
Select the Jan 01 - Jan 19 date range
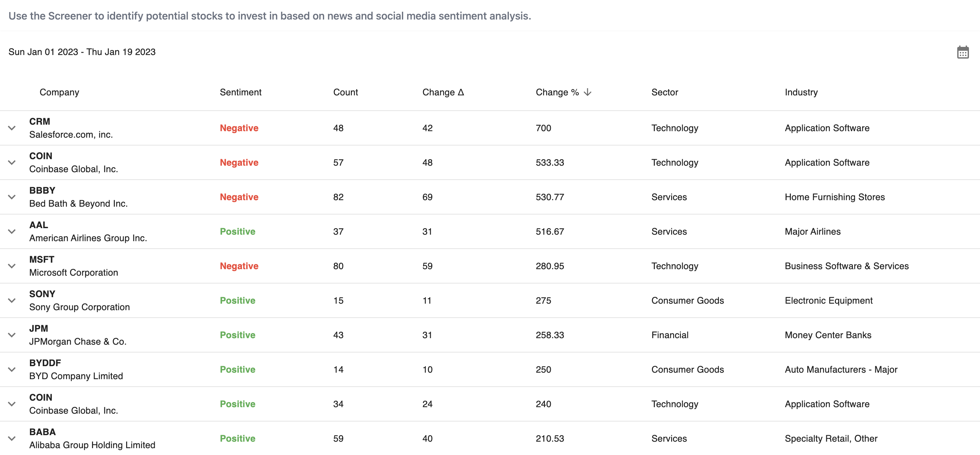coord(82,52)
